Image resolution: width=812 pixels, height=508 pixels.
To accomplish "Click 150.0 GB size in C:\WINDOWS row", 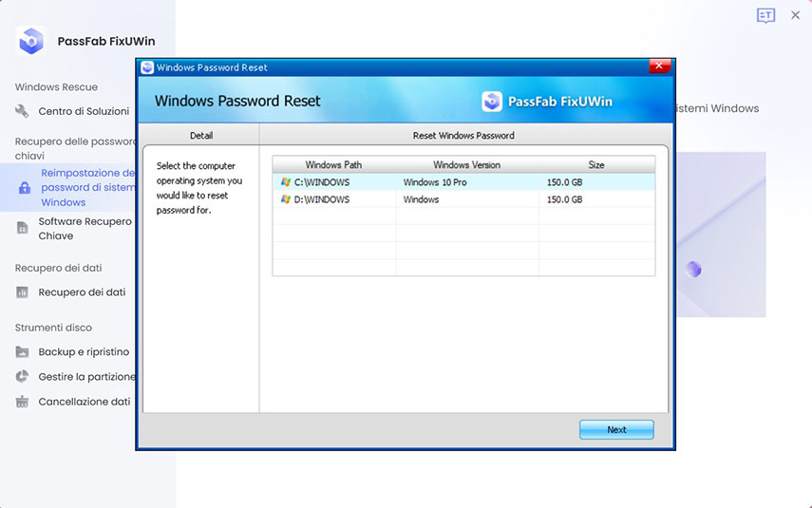I will click(564, 182).
